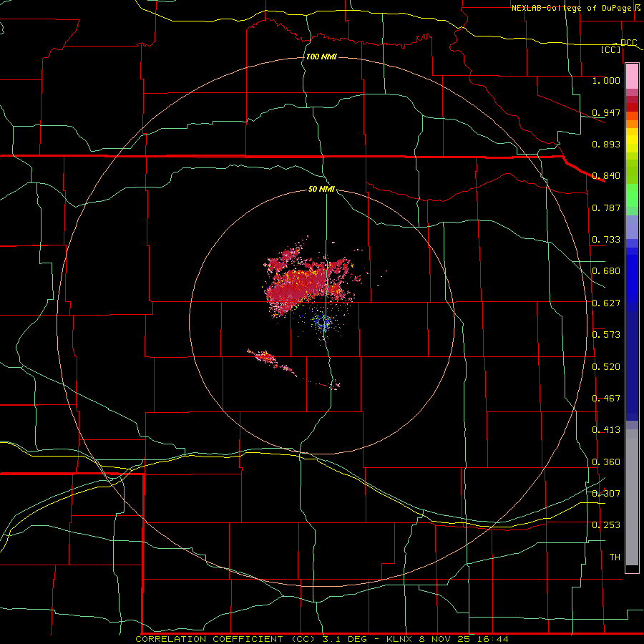The height and width of the screenshot is (644, 644).
Task: Click the small echo streak southwest of radar
Action: pos(271,361)
